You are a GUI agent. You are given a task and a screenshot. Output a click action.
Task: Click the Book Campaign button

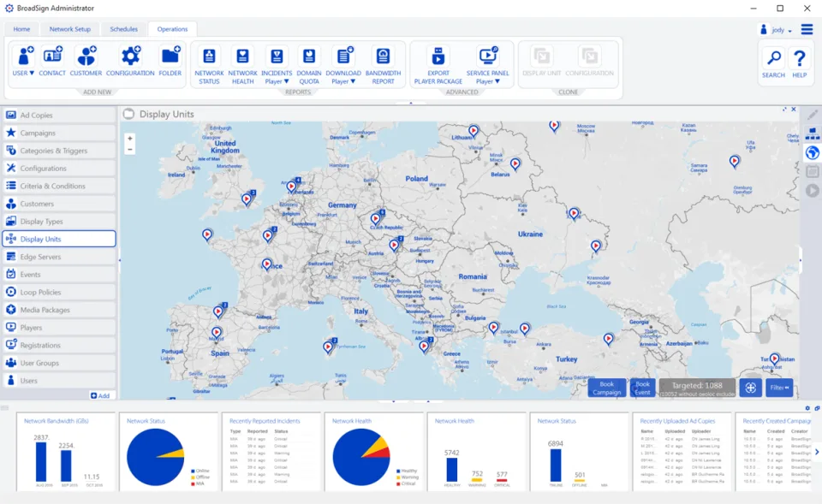[x=606, y=388]
